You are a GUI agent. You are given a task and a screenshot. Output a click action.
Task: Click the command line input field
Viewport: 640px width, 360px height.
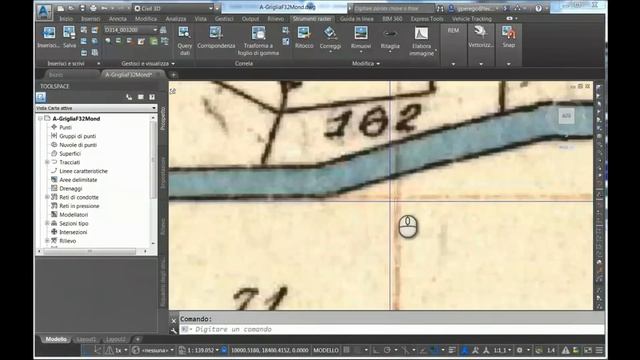pyautogui.click(x=392, y=329)
